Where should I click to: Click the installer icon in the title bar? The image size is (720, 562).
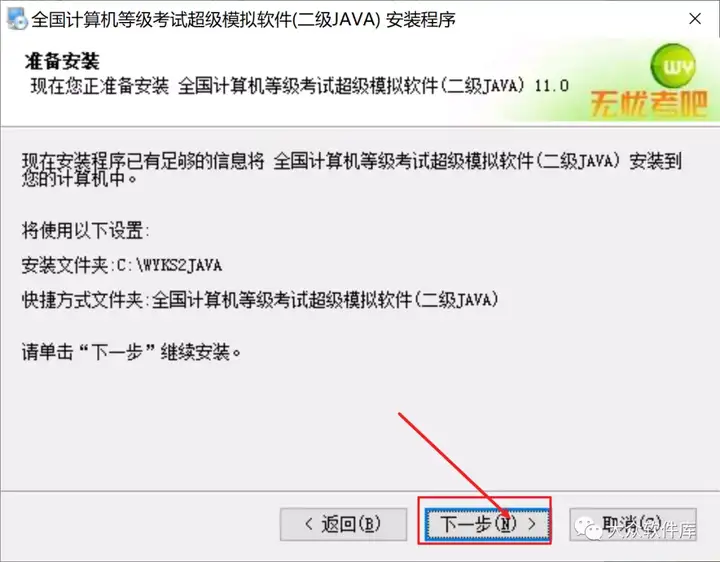pyautogui.click(x=17, y=19)
